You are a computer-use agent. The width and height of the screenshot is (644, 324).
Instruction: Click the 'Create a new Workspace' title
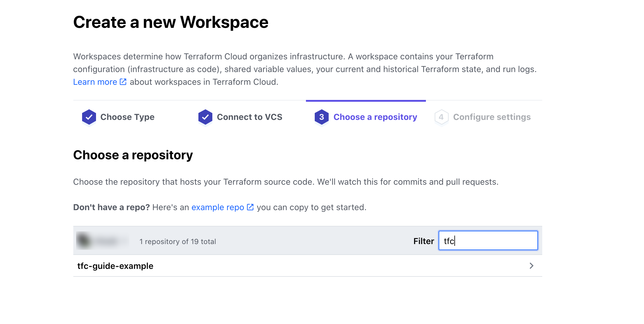pyautogui.click(x=171, y=22)
